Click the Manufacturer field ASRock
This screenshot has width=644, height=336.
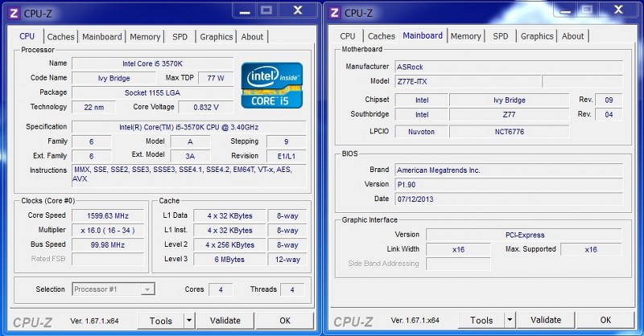509,67
